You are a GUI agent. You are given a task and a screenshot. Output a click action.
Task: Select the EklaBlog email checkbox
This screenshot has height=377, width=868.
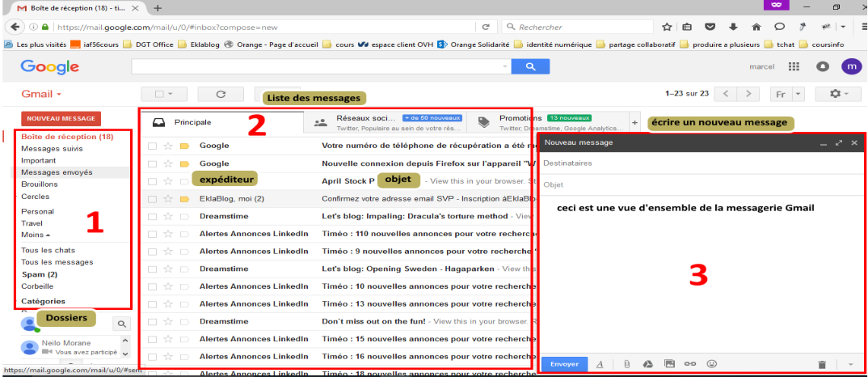[152, 198]
